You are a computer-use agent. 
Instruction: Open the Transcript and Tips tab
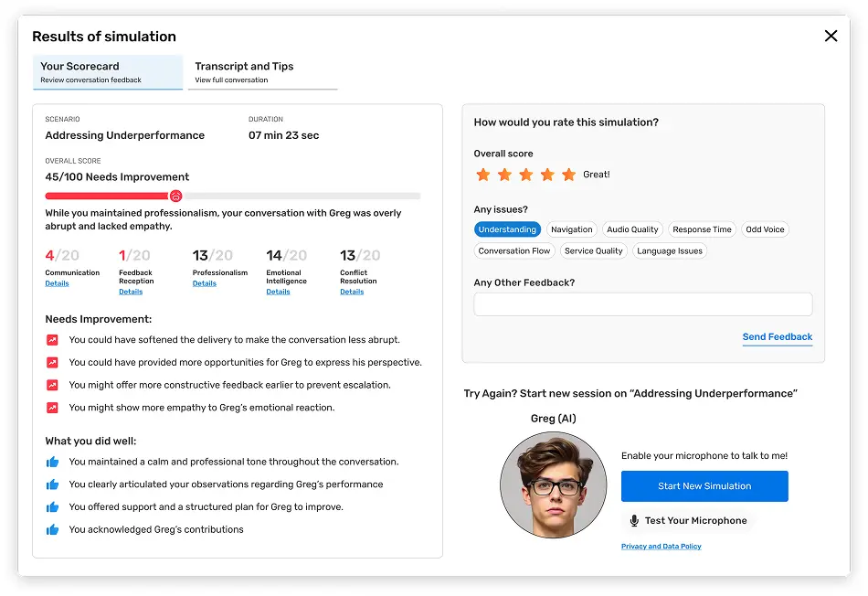(262, 72)
